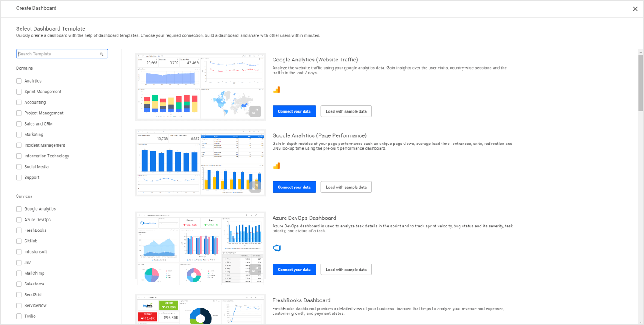Screen dimensions: 644x325
Task: Open the Azure DevOps dashboard thumbnail
Action: [200, 248]
